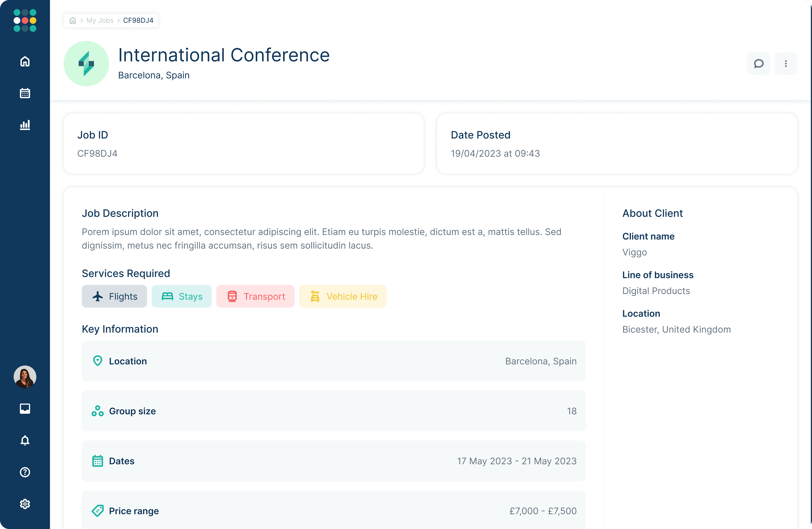
Task: Click the user profile avatar
Action: point(25,377)
